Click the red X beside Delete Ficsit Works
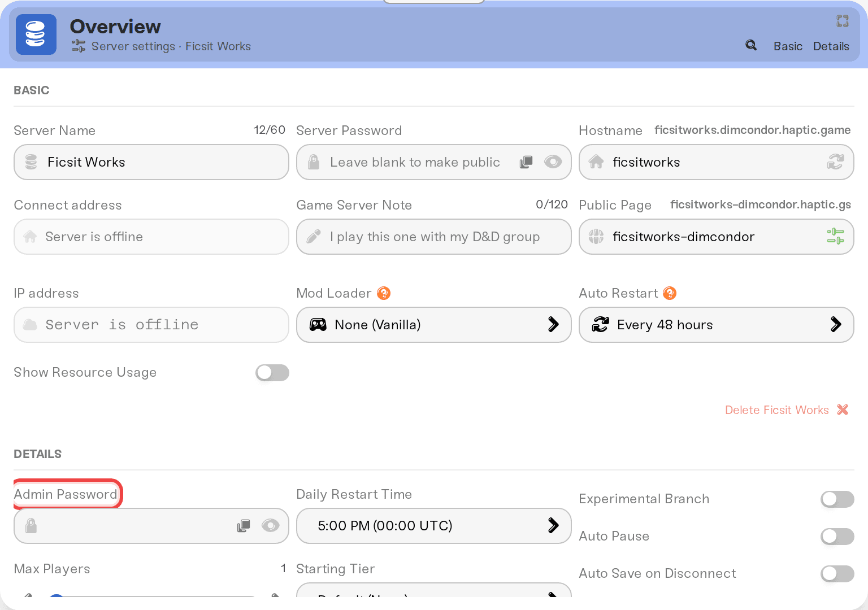The width and height of the screenshot is (868, 610). click(843, 409)
